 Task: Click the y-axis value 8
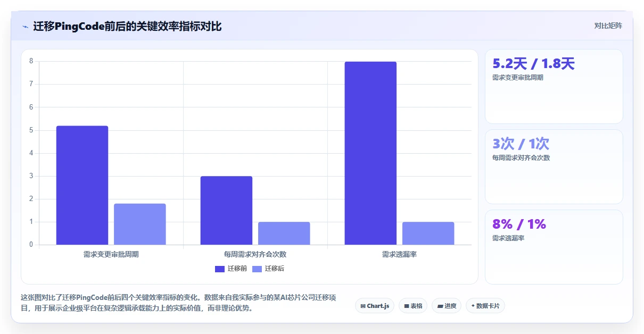31,61
